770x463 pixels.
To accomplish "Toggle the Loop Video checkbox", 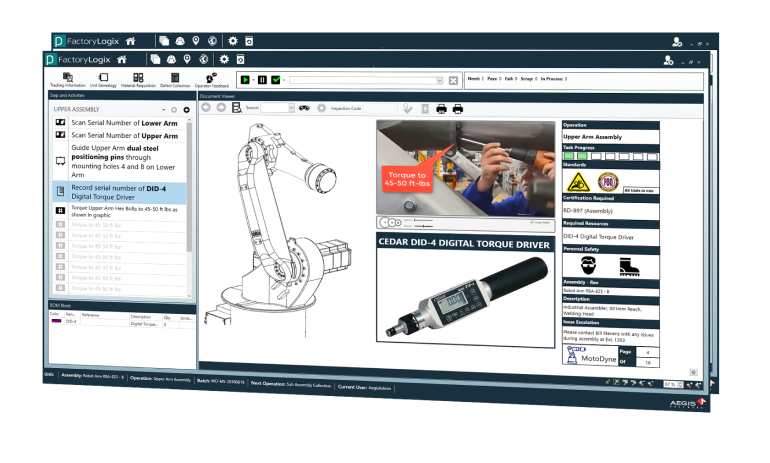I will 533,223.
